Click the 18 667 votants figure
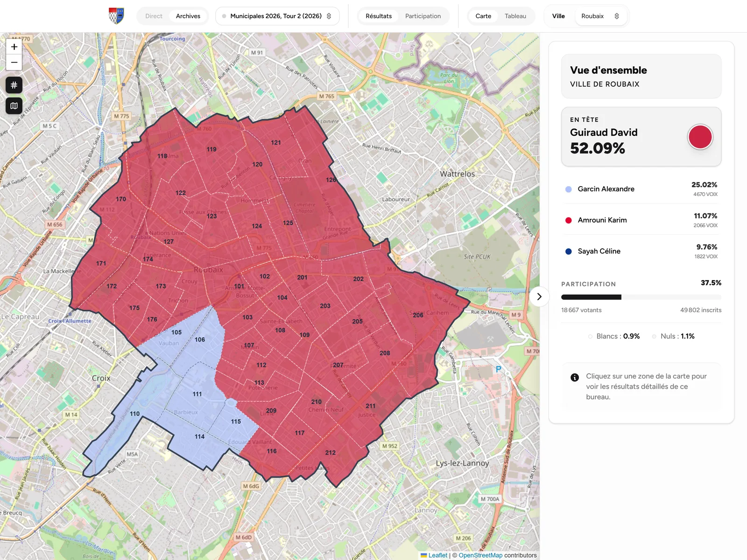747x560 pixels. click(x=581, y=310)
